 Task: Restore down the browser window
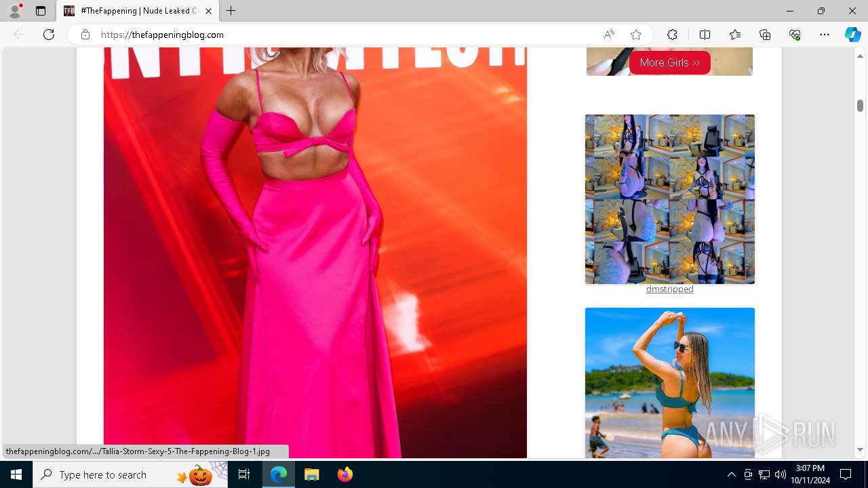(821, 11)
